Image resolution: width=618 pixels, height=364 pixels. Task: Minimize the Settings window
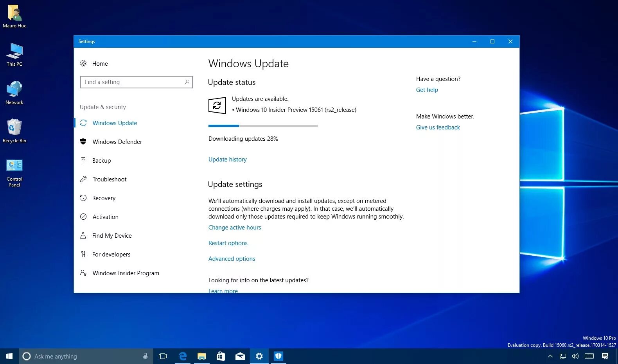point(474,41)
